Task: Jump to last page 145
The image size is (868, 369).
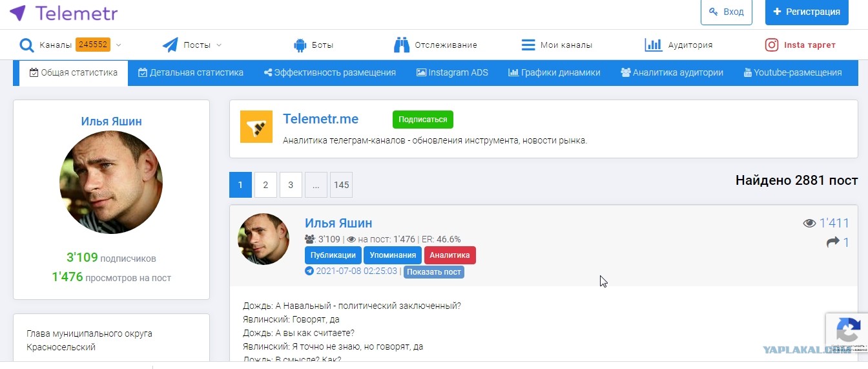Action: pos(341,185)
